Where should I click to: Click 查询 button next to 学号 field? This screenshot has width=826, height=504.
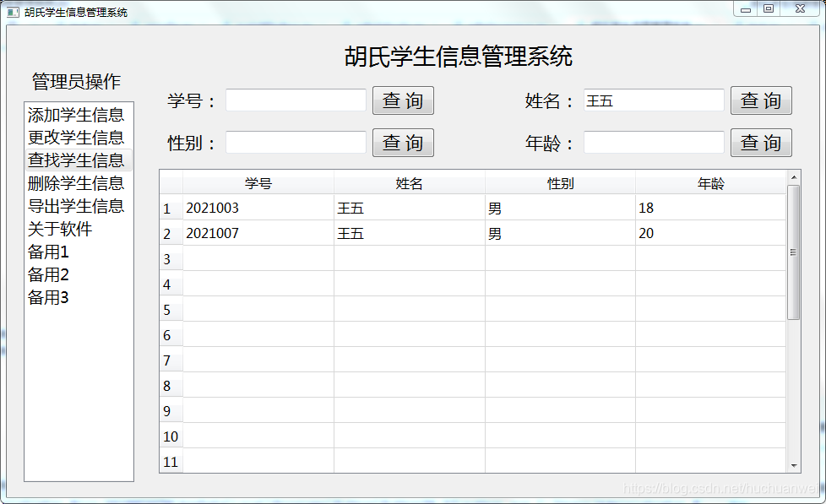click(x=403, y=100)
